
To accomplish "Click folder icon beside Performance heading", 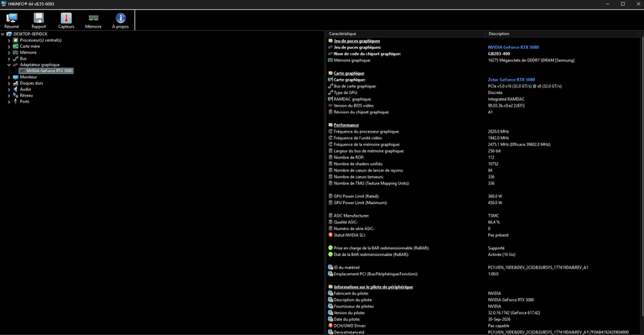I will pyautogui.click(x=330, y=125).
